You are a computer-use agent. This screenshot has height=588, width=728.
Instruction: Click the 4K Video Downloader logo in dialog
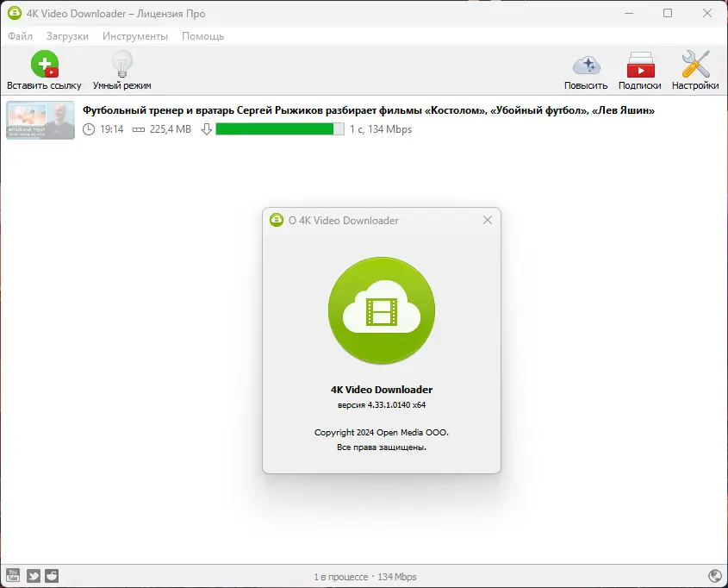(381, 310)
